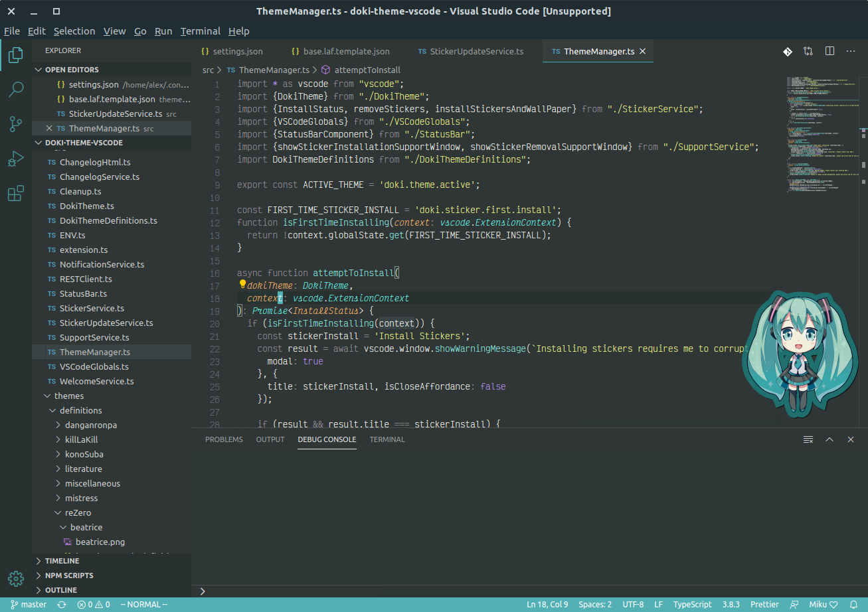Click the master branch indicator in status bar
Image resolution: width=868 pixels, height=612 pixels.
click(x=29, y=605)
